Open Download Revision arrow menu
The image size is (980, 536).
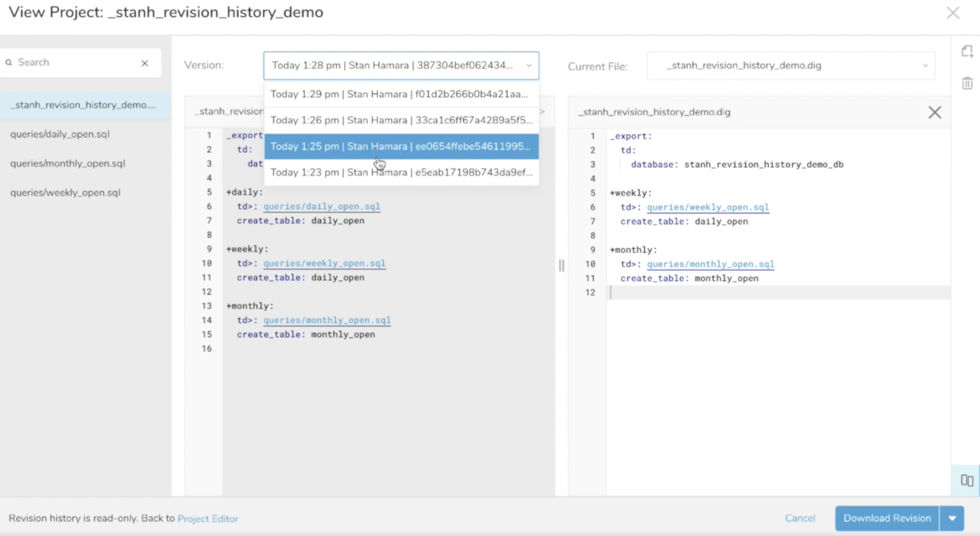coord(952,518)
